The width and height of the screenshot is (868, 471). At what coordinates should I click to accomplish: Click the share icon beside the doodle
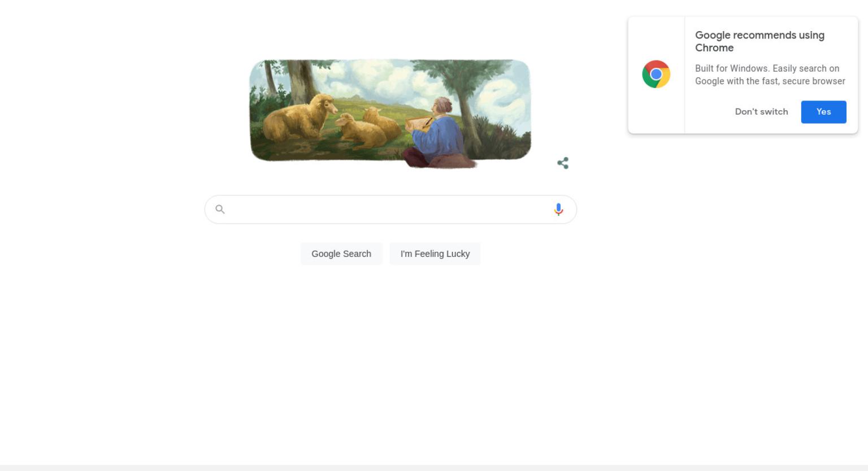coord(562,163)
